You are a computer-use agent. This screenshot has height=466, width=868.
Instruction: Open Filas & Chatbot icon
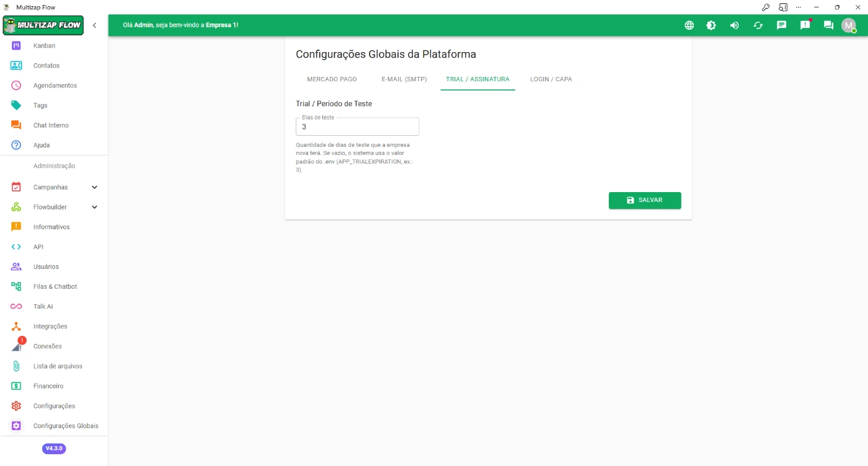17,286
